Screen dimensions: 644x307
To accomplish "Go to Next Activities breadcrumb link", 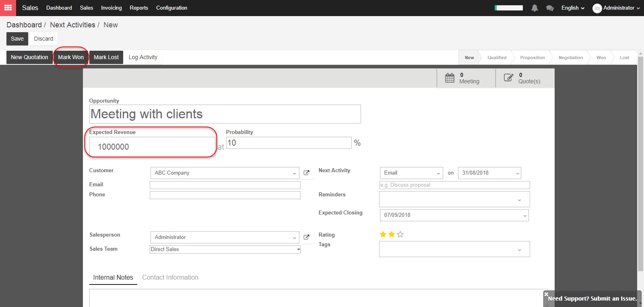I will [72, 25].
